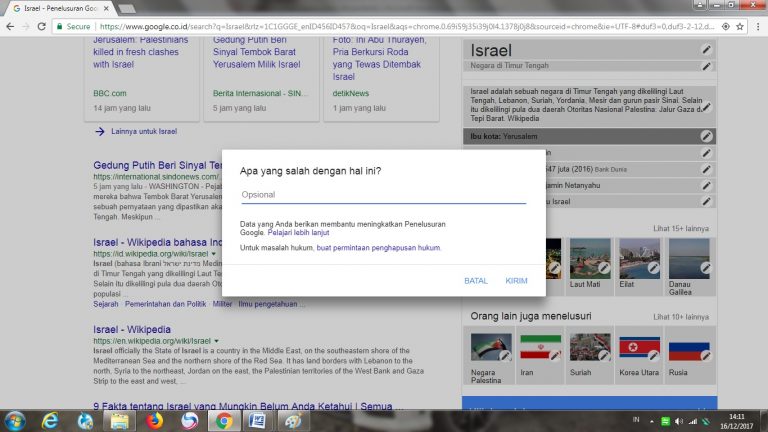
Task: Focus the Opsional feedback text field
Action: tap(383, 195)
